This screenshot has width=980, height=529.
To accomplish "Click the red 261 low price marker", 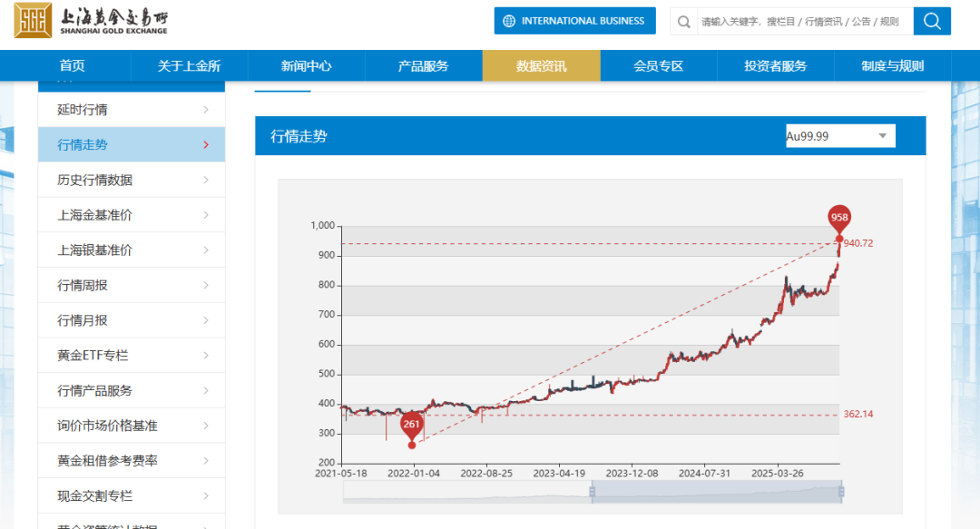I will point(412,424).
